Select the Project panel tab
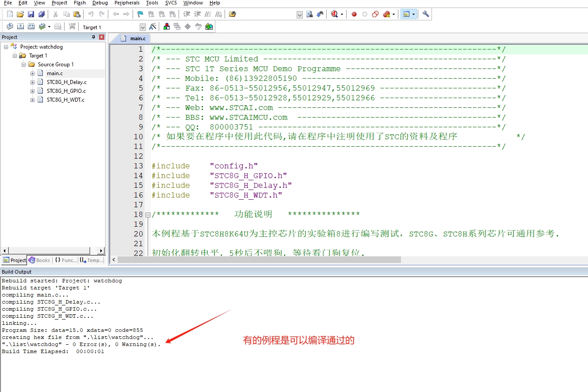 [15, 260]
